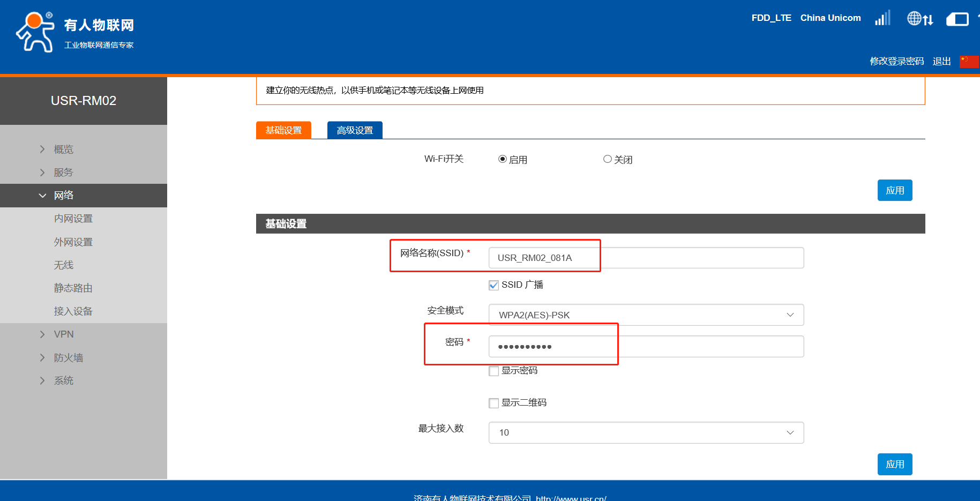Image resolution: width=980 pixels, height=501 pixels.
Task: Select the 关闭 Wi-Fi radio button
Action: (607, 159)
